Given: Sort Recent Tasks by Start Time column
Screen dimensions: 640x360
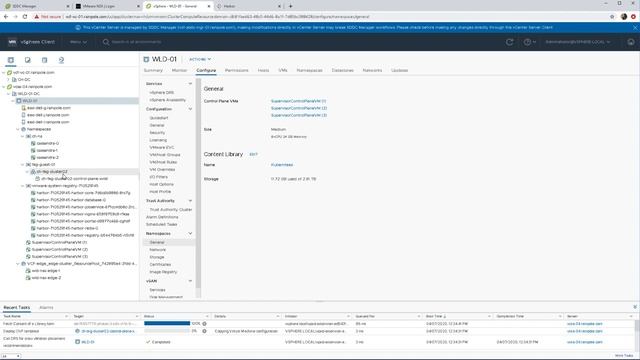Looking at the screenshot, I should click(x=436, y=316).
